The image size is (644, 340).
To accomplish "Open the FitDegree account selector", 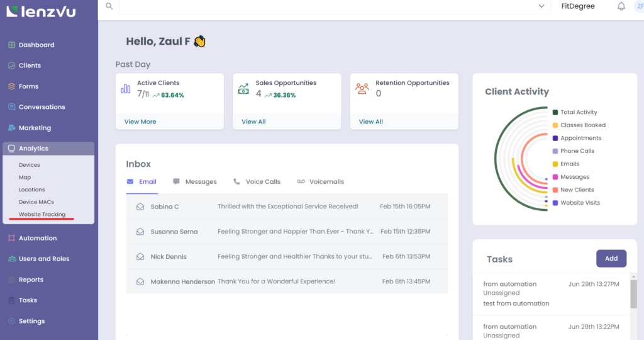I will pos(577,6).
